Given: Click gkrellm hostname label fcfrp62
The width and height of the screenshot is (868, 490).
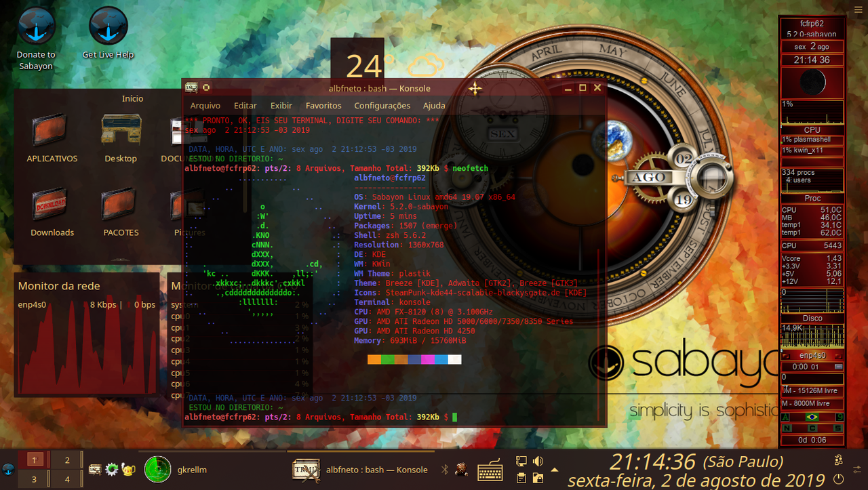Looking at the screenshot, I should pos(811,24).
